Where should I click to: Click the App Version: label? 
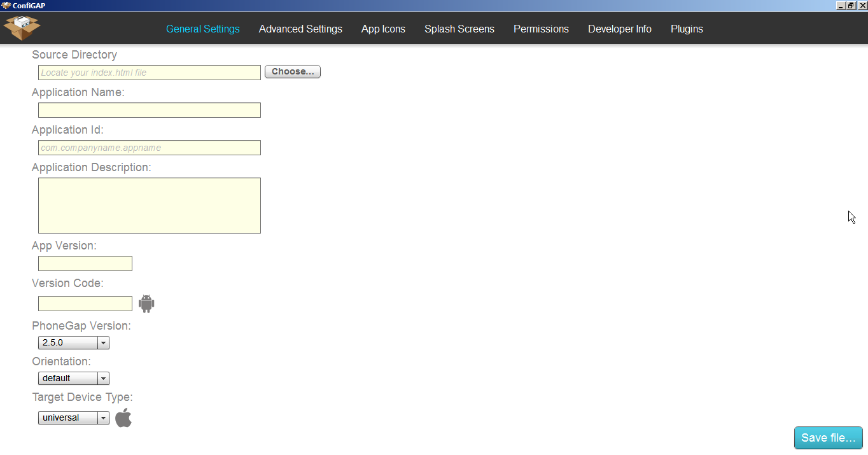pos(64,246)
